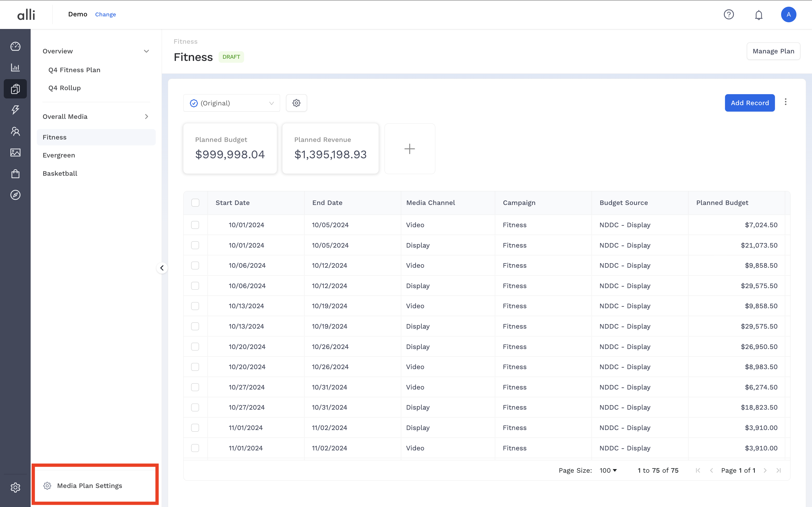Select Q4 Rollup in the Overview menu

coord(64,88)
